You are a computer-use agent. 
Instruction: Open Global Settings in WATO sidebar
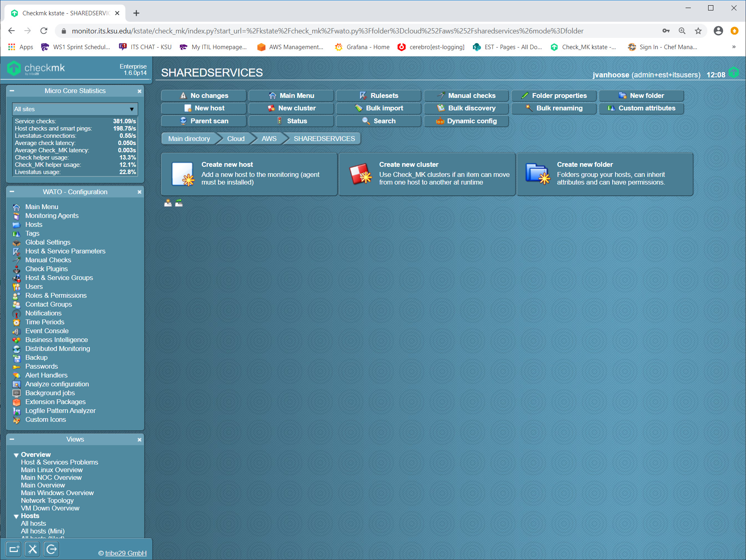point(48,242)
